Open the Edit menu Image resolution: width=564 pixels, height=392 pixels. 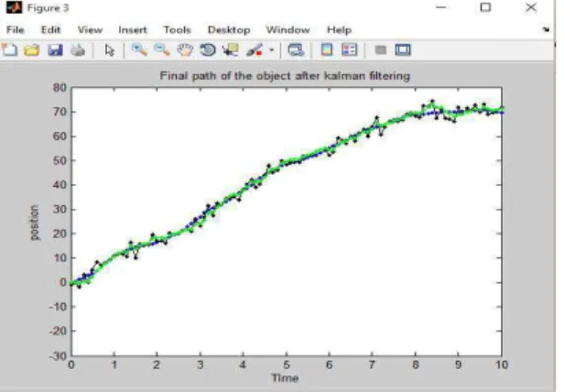(x=50, y=29)
